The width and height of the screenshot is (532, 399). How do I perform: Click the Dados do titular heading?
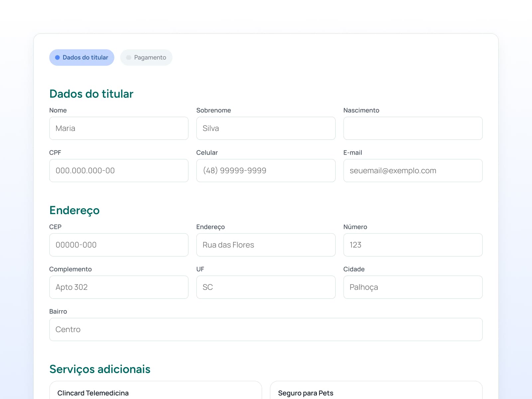tap(91, 94)
